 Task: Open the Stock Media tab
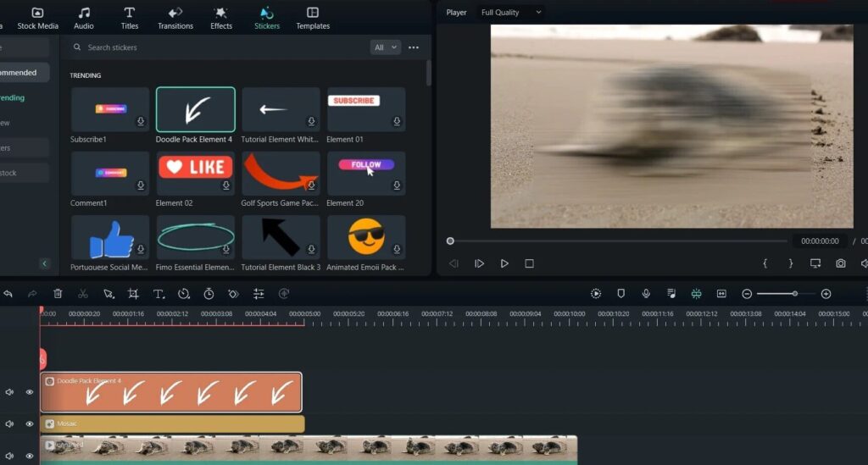[x=37, y=19]
